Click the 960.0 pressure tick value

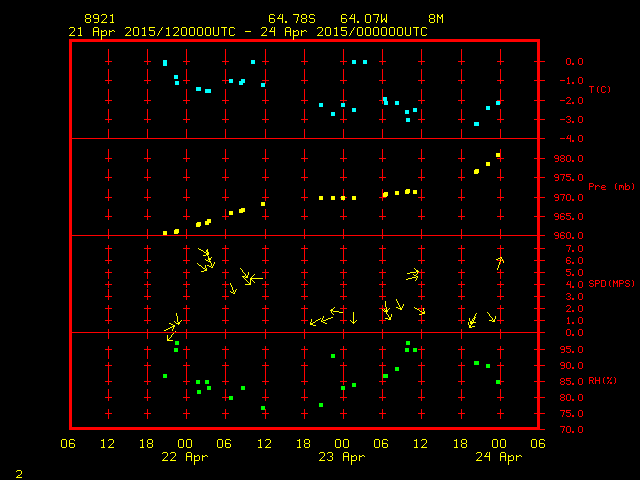(570, 236)
